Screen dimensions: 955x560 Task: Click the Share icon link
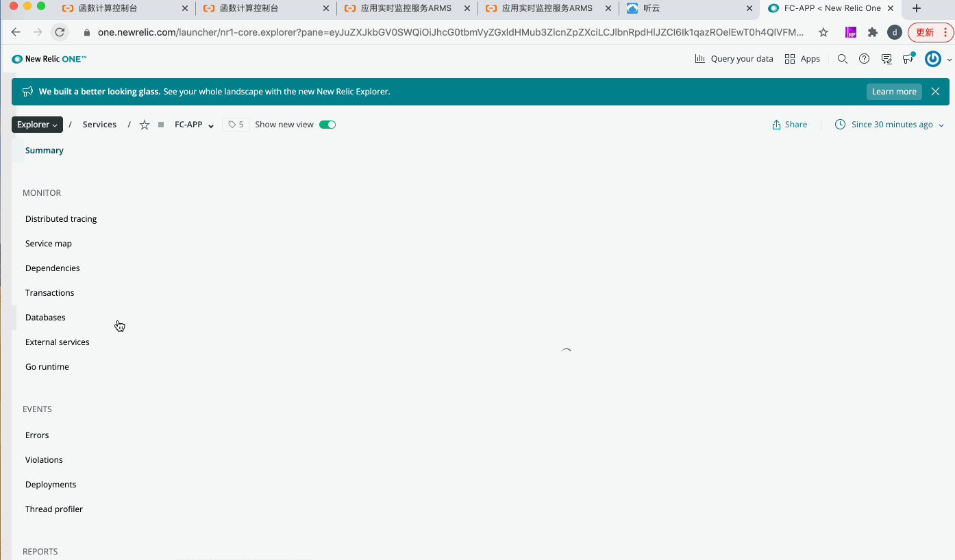point(789,125)
